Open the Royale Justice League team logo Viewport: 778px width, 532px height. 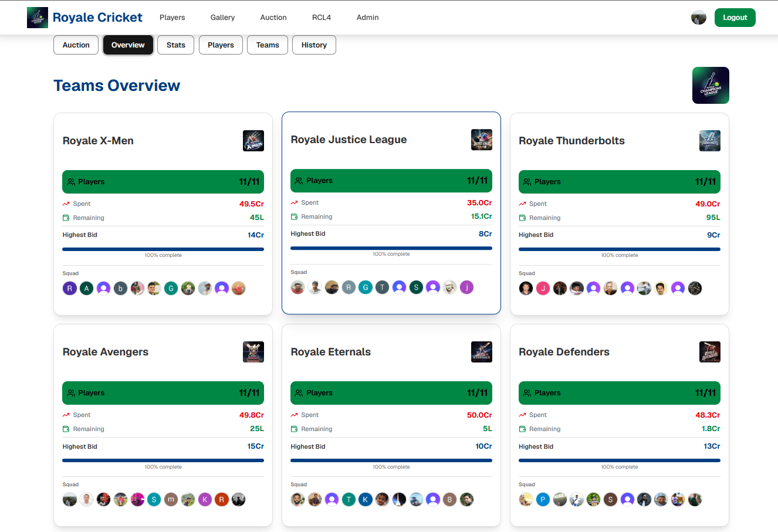[482, 140]
